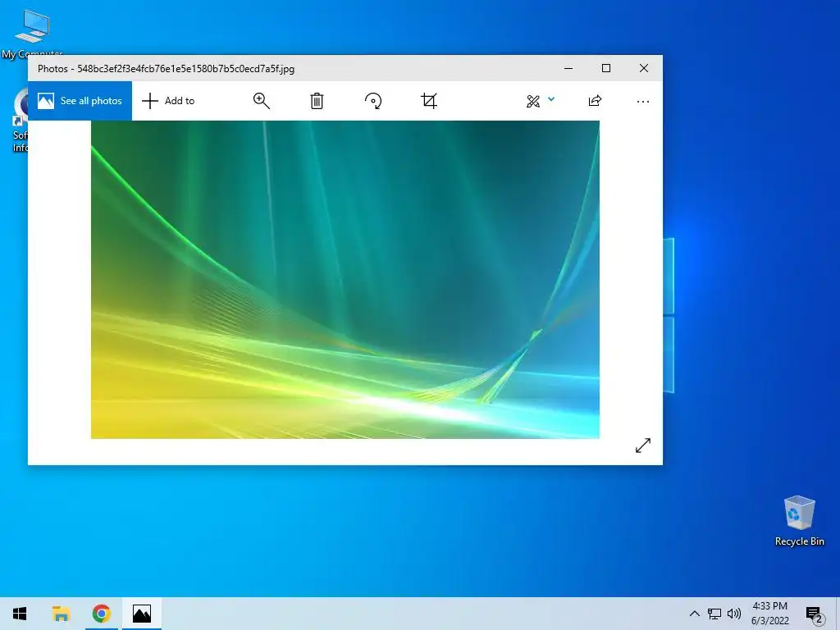Enter full screen with diagonal arrows icon
This screenshot has width=840, height=630.
click(643, 445)
